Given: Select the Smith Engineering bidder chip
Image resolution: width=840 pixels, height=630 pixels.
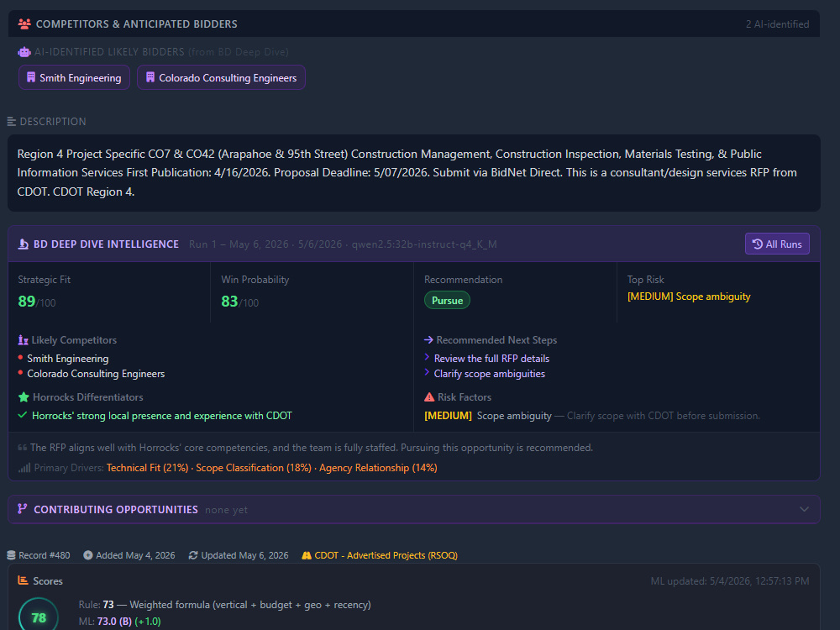Looking at the screenshot, I should click(x=74, y=77).
